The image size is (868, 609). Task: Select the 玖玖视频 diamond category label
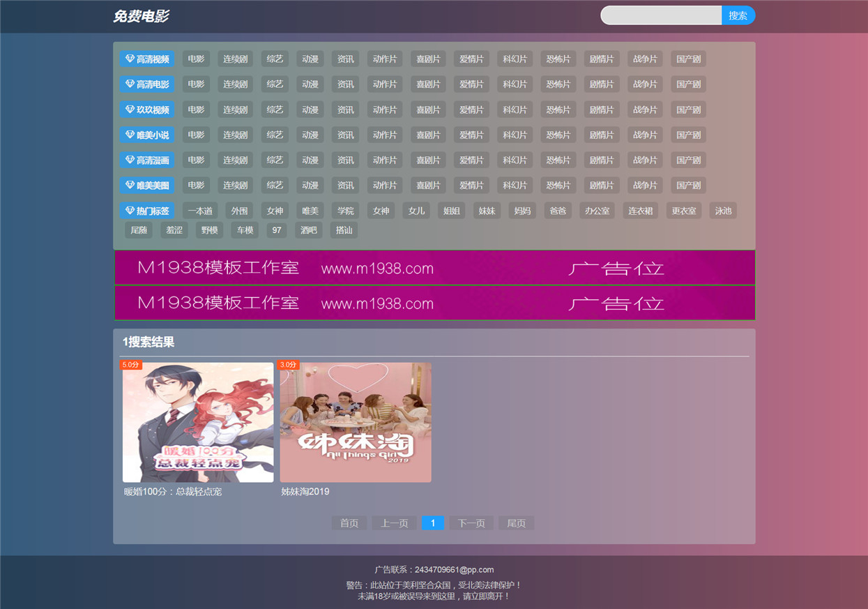[x=147, y=110]
